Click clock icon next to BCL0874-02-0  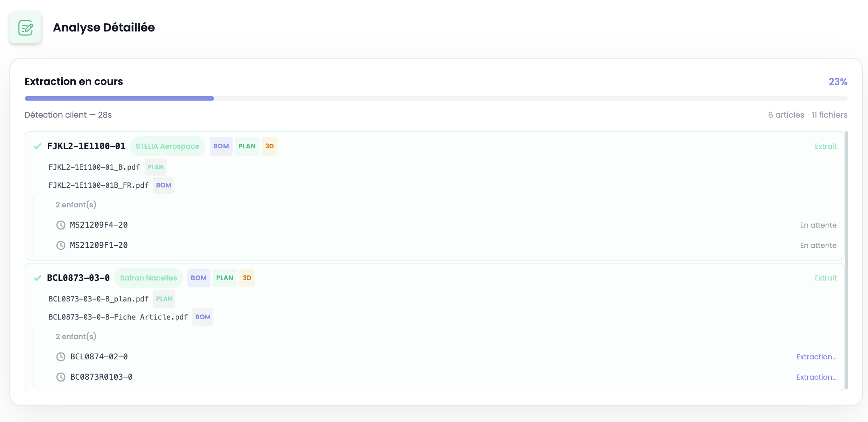[x=60, y=357]
